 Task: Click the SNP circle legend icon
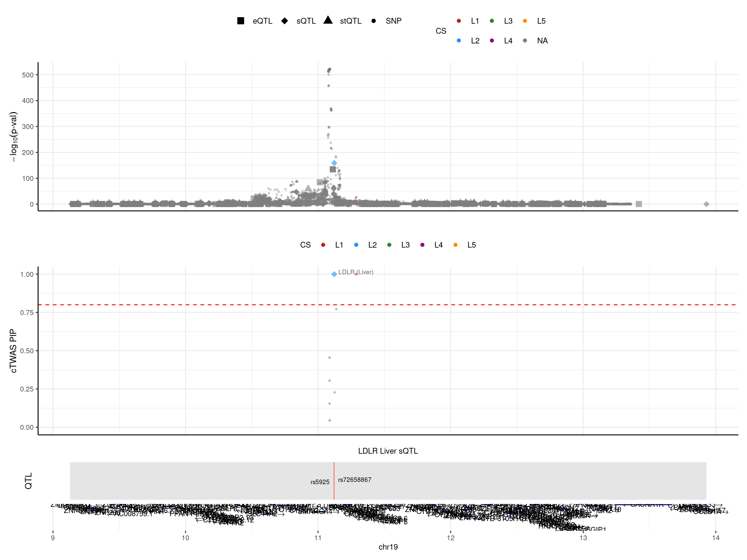[373, 21]
